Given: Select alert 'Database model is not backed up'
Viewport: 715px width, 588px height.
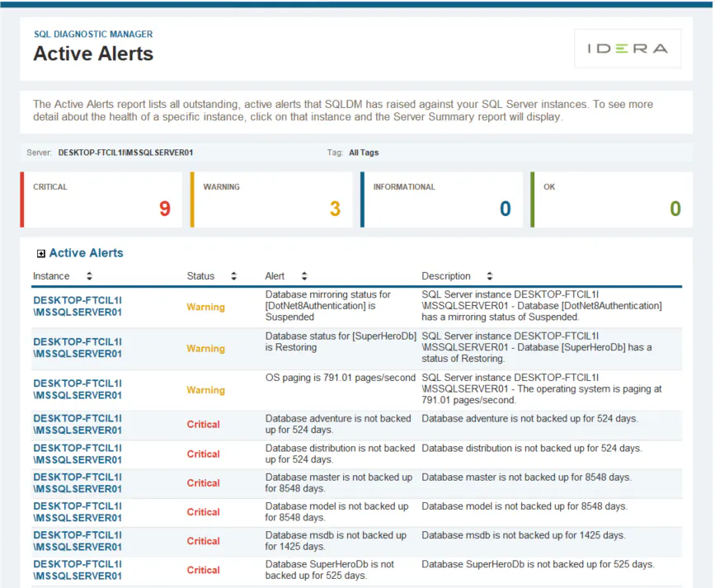Looking at the screenshot, I should pos(337,512).
